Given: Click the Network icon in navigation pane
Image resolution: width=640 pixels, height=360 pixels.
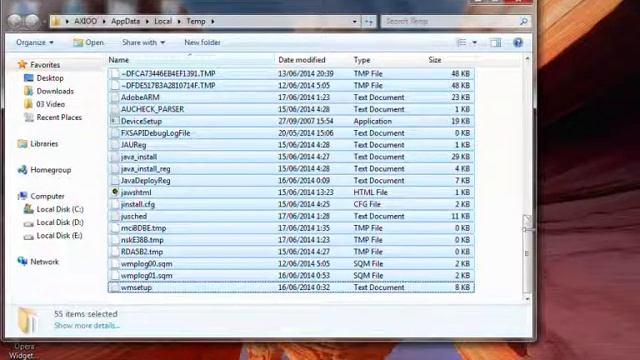Looking at the screenshot, I should point(22,261).
